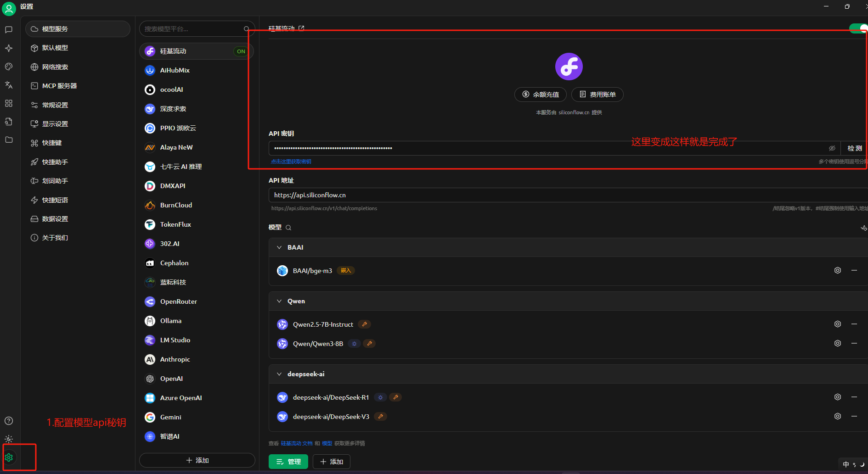This screenshot has height=474, width=868.
Task: Remove the BAAI/bge-m3 model
Action: click(x=854, y=270)
